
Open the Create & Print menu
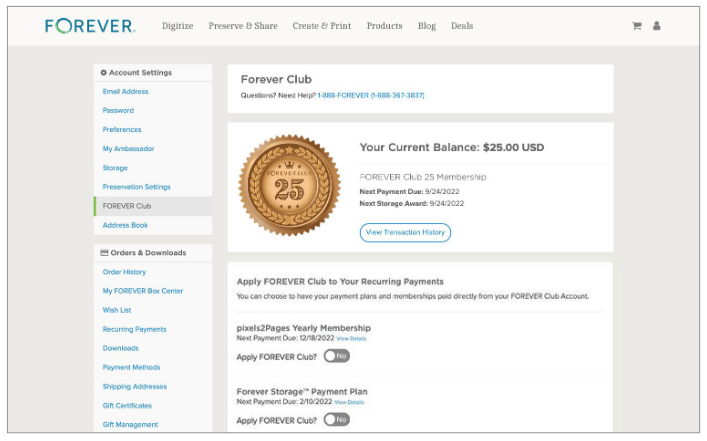coord(321,26)
